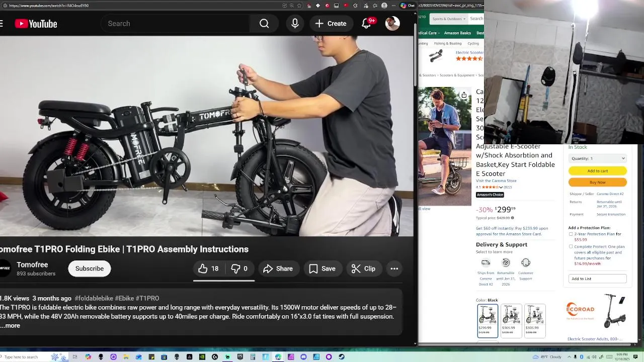The height and width of the screenshot is (362, 644).
Task: Subscribe to the Tomofree channel
Action: tap(90, 268)
